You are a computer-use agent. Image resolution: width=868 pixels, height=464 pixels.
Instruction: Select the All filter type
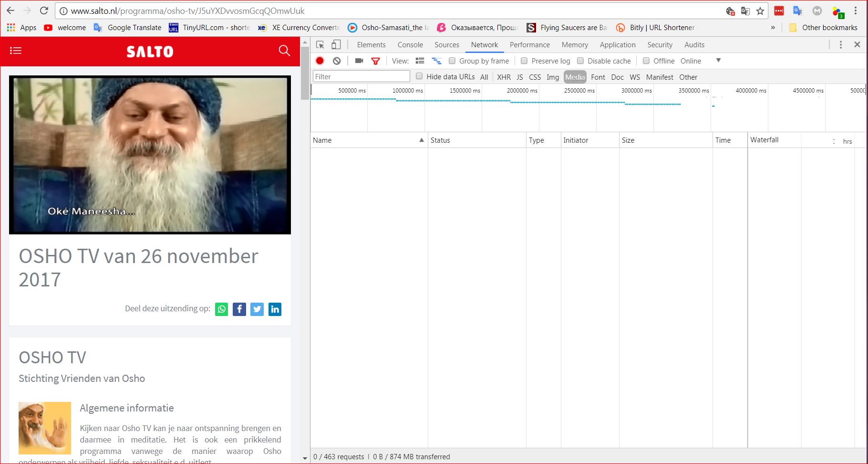pos(484,77)
